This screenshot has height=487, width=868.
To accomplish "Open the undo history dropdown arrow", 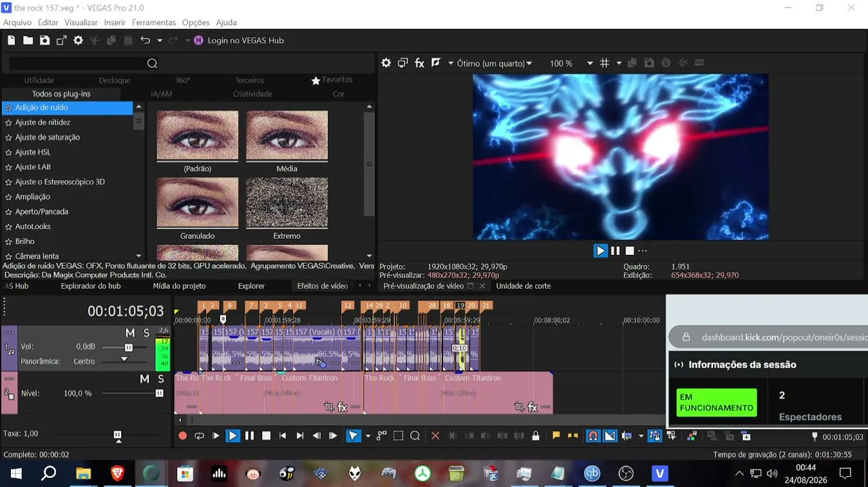I will [x=160, y=41].
